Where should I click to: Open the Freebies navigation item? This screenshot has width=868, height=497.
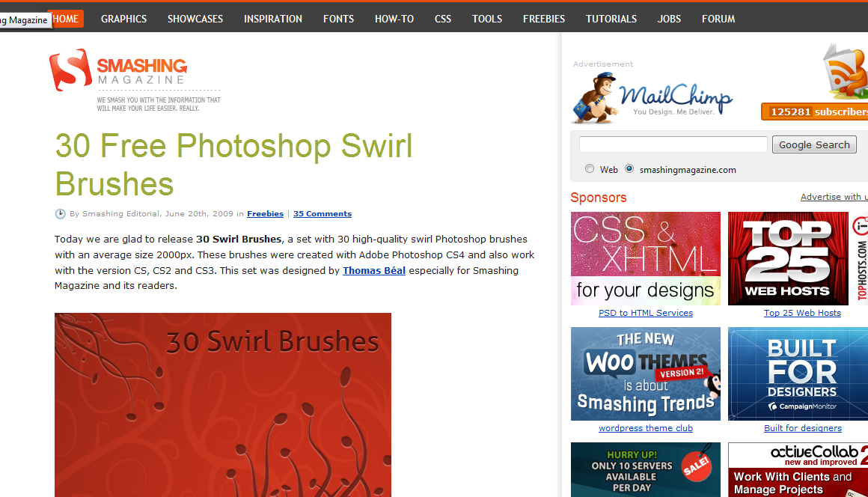[x=544, y=19]
